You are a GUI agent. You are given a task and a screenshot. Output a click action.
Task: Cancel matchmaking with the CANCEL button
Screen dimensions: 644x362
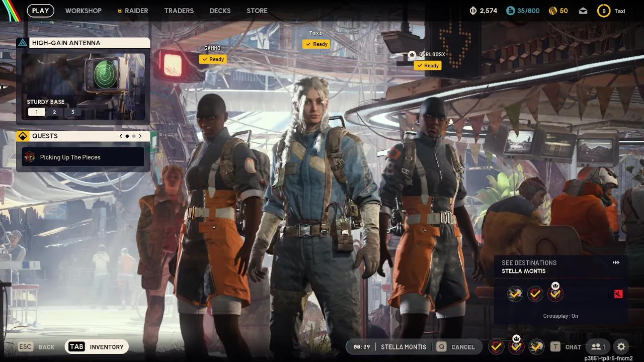tap(456, 347)
